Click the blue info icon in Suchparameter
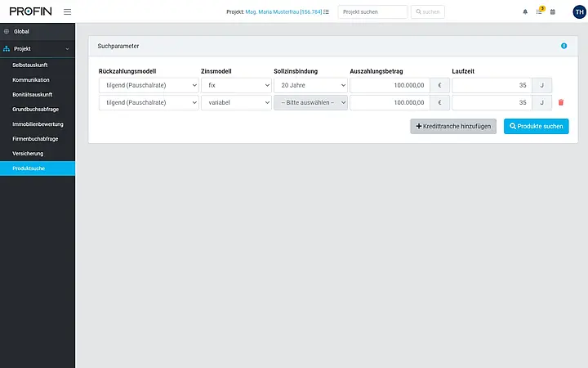Screen dimensions: 588x368 (563, 46)
